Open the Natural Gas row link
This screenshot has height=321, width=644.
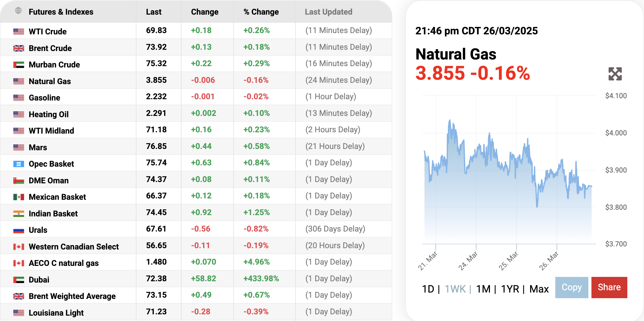[x=50, y=81]
